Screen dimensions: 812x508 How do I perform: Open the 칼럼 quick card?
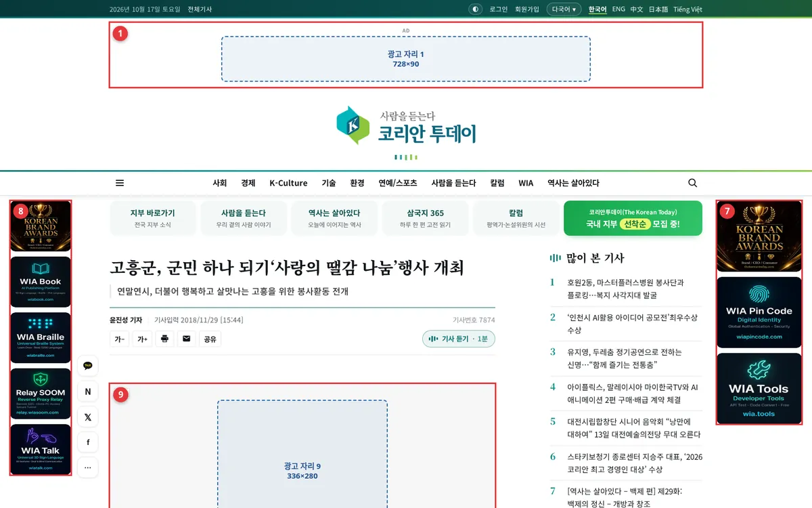pyautogui.click(x=516, y=218)
